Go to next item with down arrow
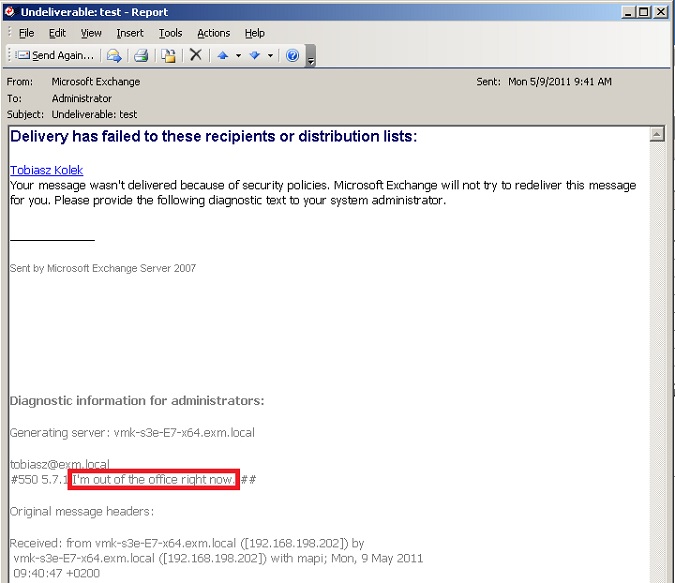 [x=255, y=55]
